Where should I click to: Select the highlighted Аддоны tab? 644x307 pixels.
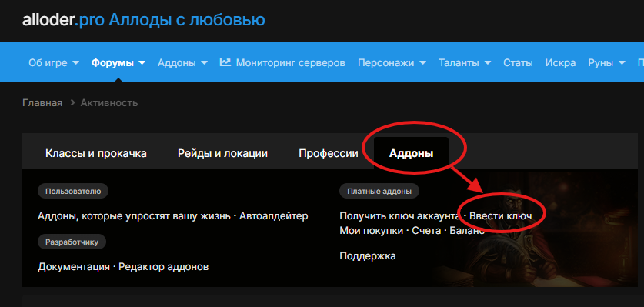pos(411,153)
